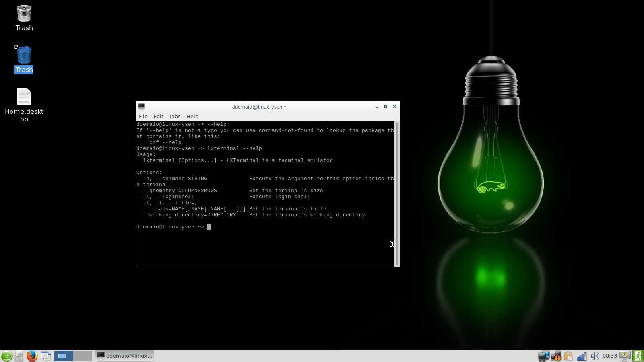Open the File menu in terminal
The image size is (644, 362).
pyautogui.click(x=143, y=117)
